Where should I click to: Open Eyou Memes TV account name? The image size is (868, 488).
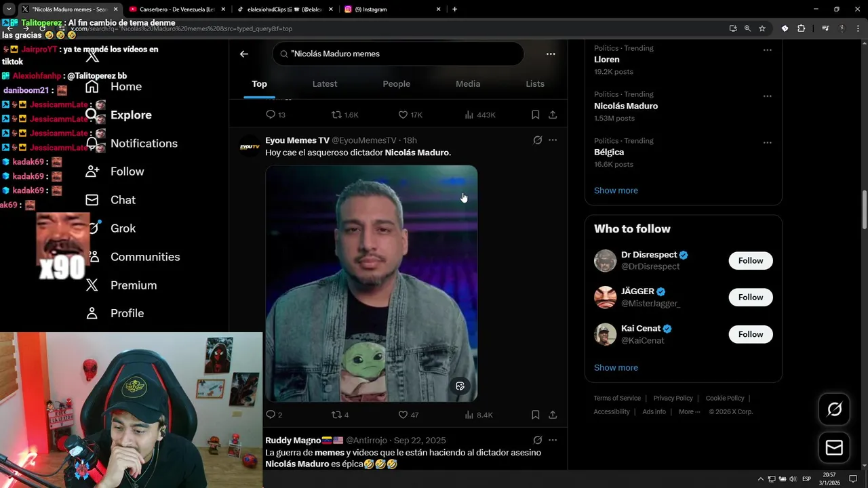tap(297, 140)
